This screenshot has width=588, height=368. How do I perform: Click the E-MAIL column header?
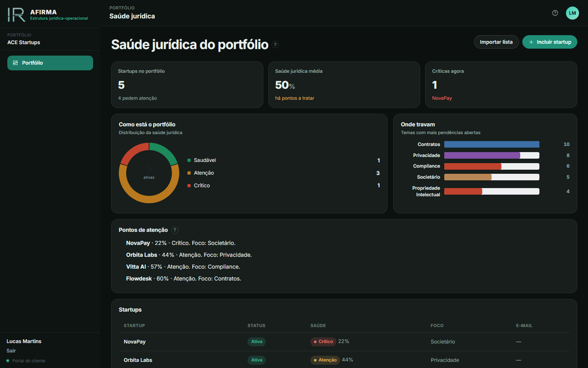coord(524,326)
